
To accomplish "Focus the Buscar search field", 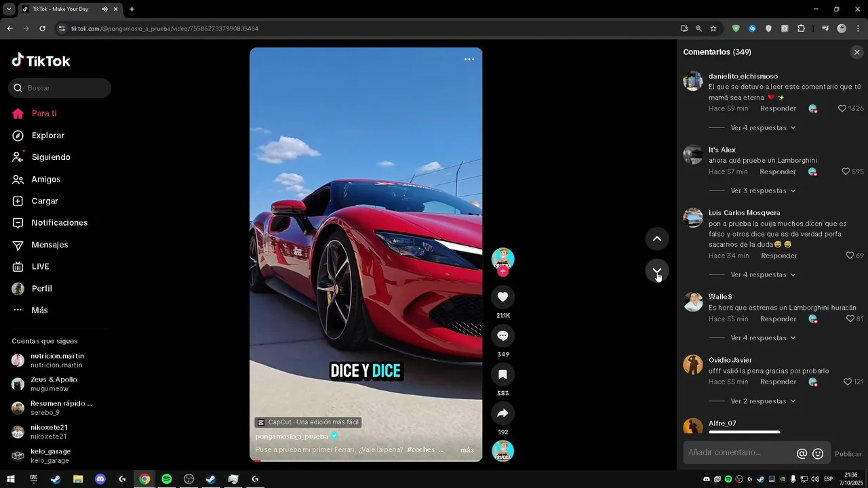I will (x=60, y=88).
